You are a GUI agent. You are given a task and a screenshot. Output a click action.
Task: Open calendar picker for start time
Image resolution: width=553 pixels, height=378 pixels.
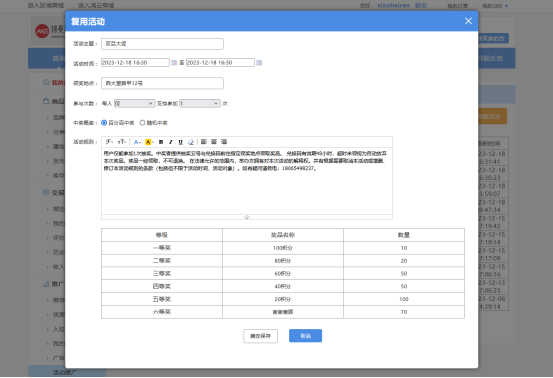click(x=174, y=63)
